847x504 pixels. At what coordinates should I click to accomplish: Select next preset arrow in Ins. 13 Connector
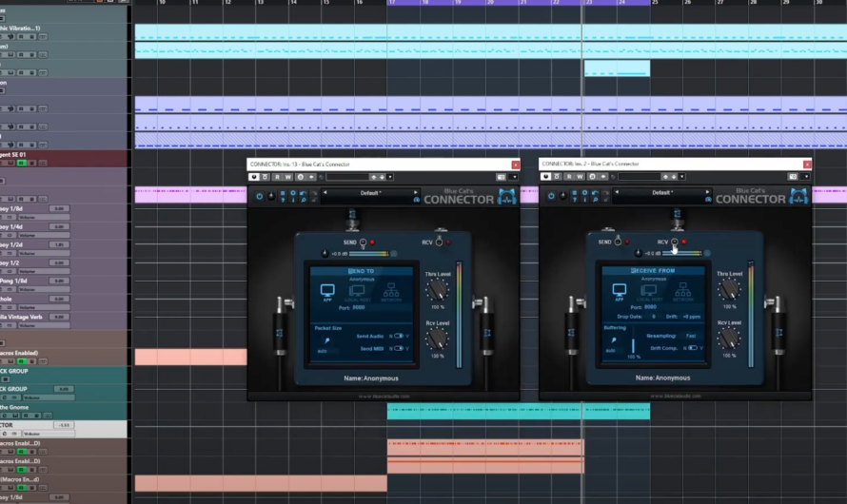point(415,192)
